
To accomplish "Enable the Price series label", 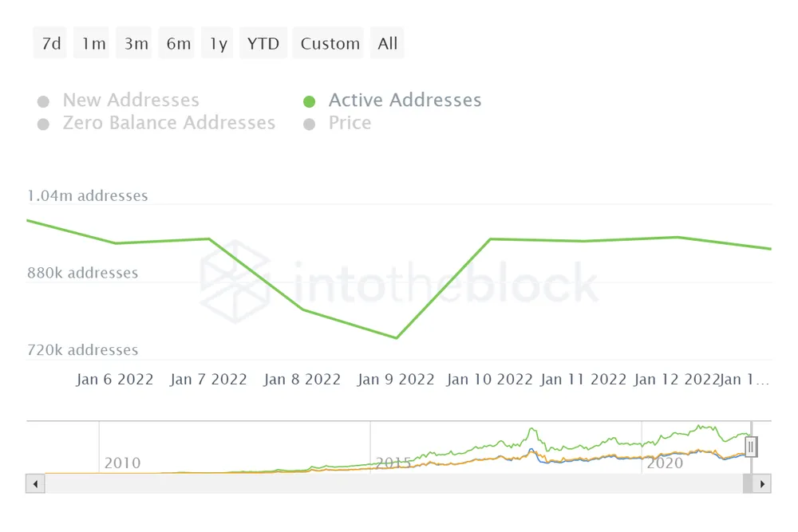I will (x=350, y=123).
